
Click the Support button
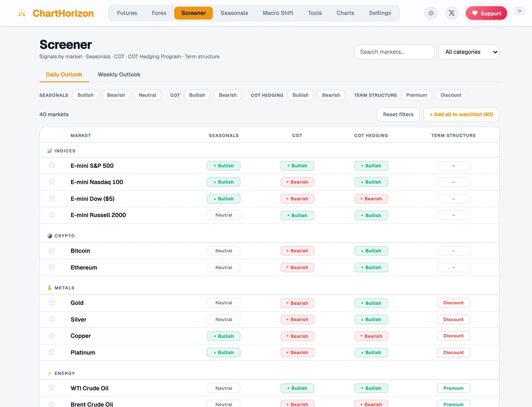[x=486, y=13]
